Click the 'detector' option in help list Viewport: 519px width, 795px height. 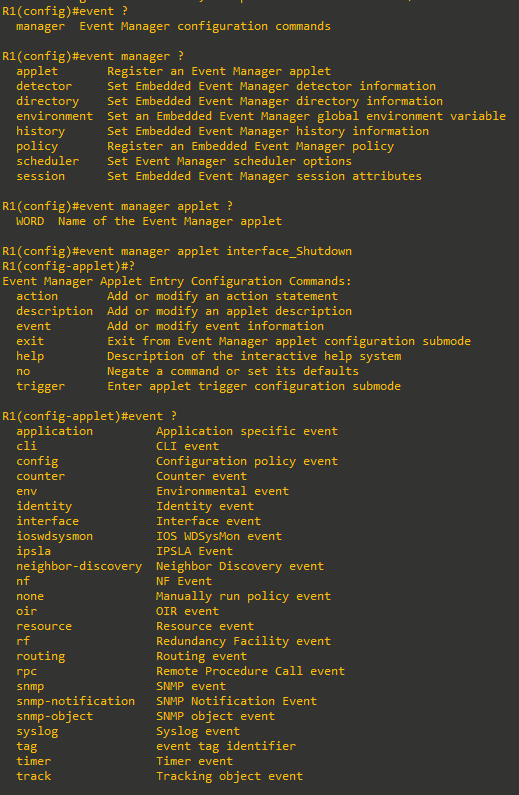click(44, 86)
